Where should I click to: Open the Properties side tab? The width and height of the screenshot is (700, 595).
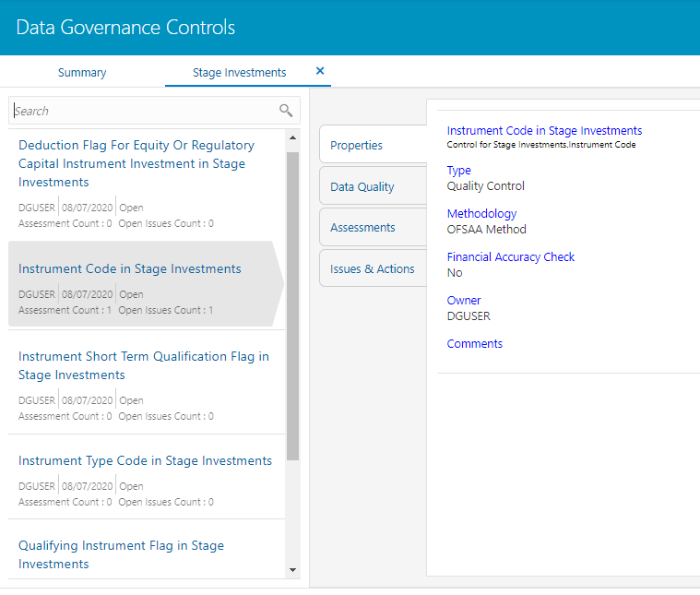pyautogui.click(x=374, y=145)
